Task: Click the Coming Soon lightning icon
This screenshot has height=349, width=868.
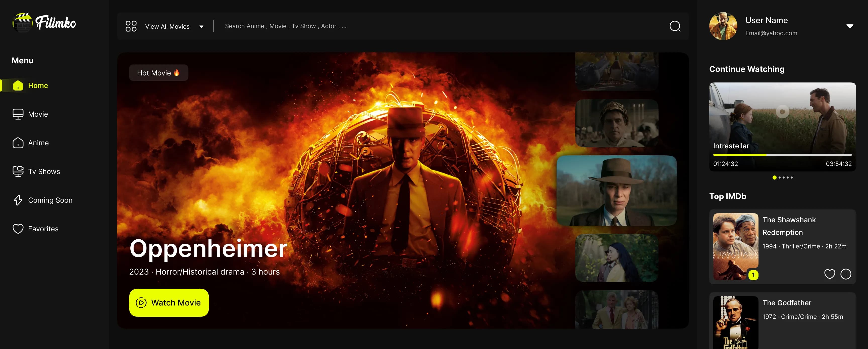Action: (x=18, y=200)
